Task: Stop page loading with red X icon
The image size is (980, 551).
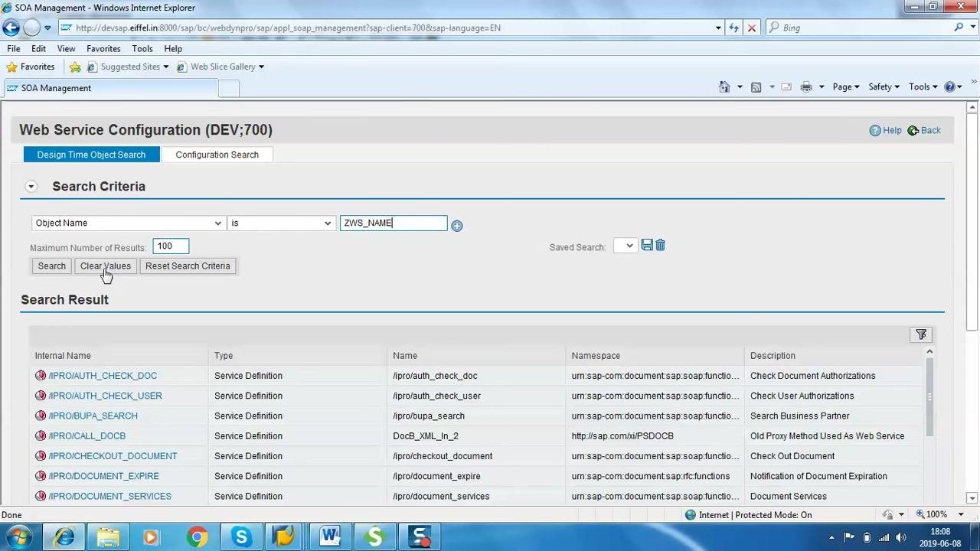Action: tap(751, 28)
